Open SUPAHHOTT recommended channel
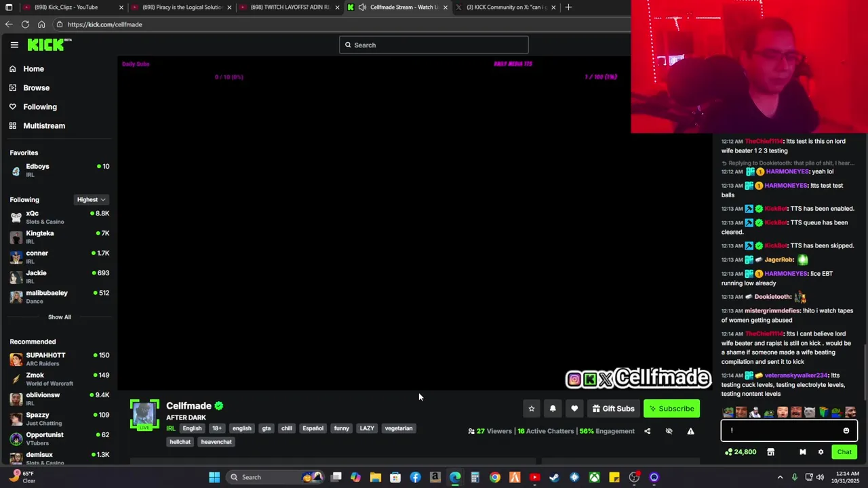The height and width of the screenshot is (488, 868). [x=59, y=359]
